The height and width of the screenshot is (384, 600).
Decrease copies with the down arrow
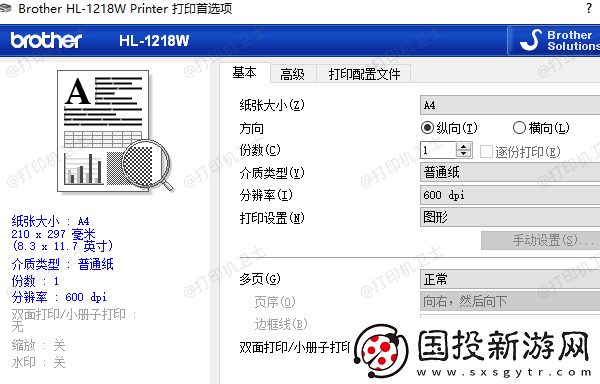tap(464, 154)
